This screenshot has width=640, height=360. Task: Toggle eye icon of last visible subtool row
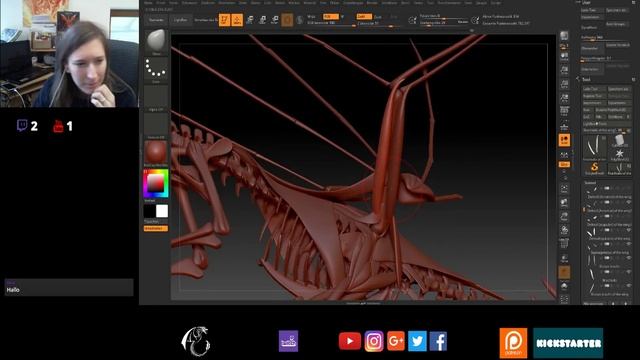(x=629, y=286)
